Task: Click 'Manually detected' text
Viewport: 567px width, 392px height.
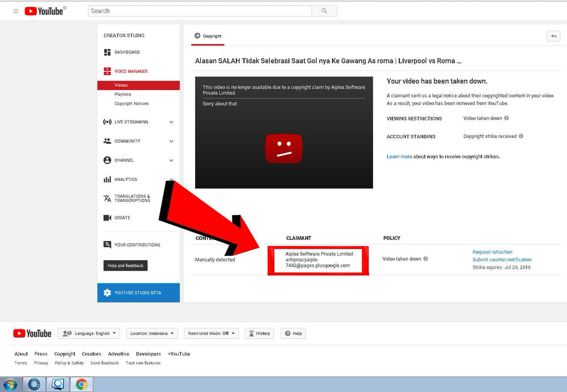Action: pos(215,260)
